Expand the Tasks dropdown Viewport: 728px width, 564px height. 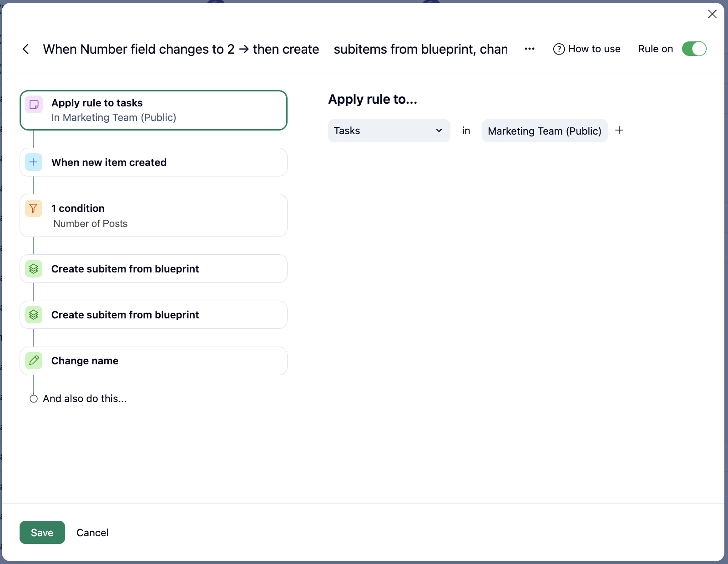click(389, 131)
